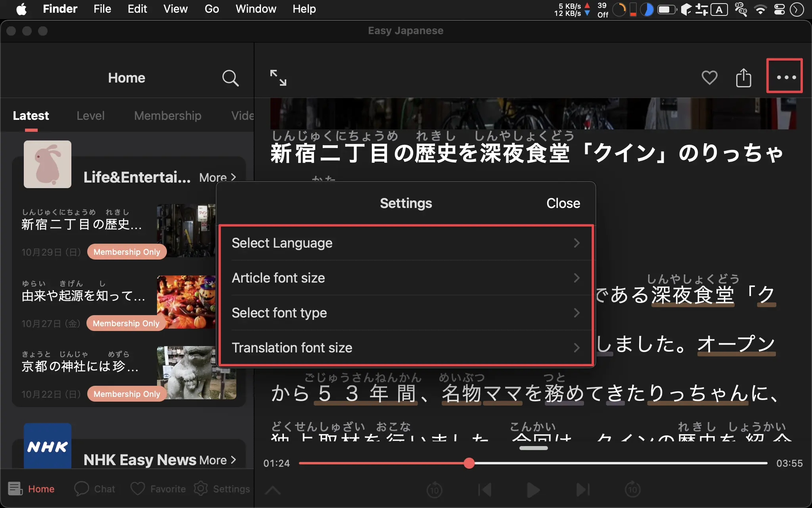
Task: Open the Edit menu
Action: 137,9
